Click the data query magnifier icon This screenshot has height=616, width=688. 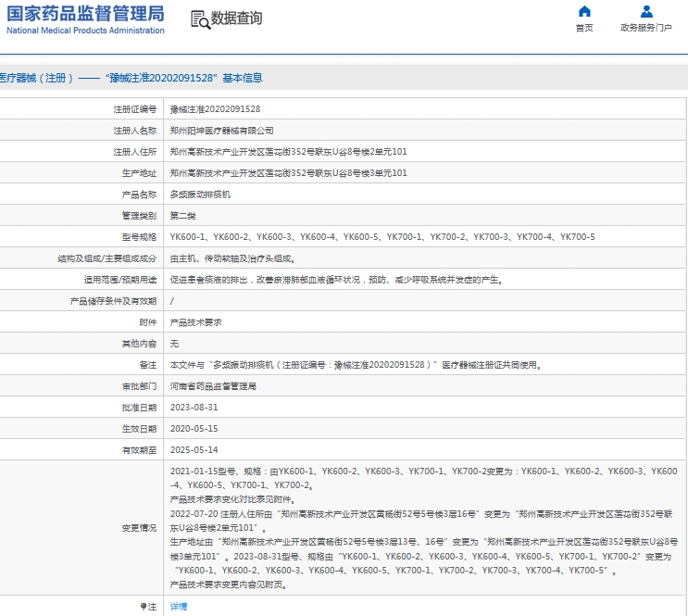[x=201, y=19]
